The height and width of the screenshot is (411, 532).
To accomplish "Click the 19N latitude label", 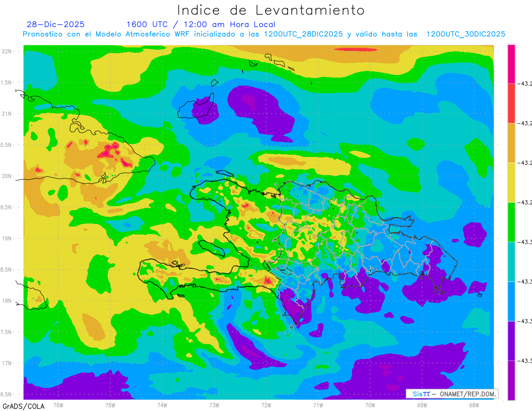I will coord(8,239).
